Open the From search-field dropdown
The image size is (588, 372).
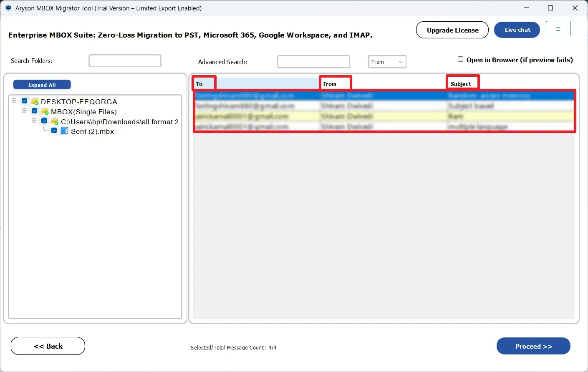pyautogui.click(x=387, y=62)
